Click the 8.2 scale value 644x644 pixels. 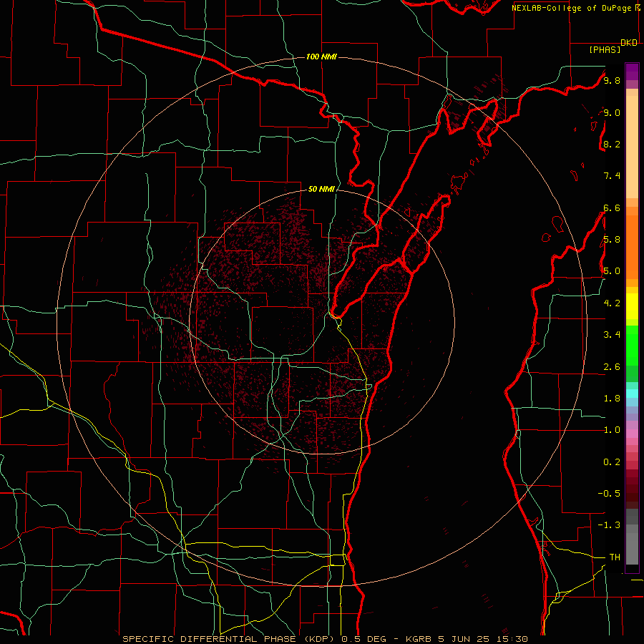pyautogui.click(x=612, y=145)
